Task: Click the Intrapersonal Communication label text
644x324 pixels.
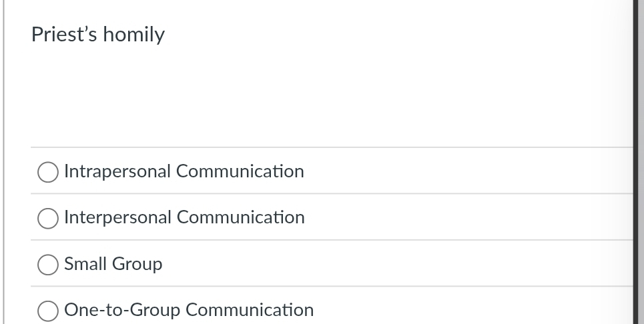Action: coord(184,171)
